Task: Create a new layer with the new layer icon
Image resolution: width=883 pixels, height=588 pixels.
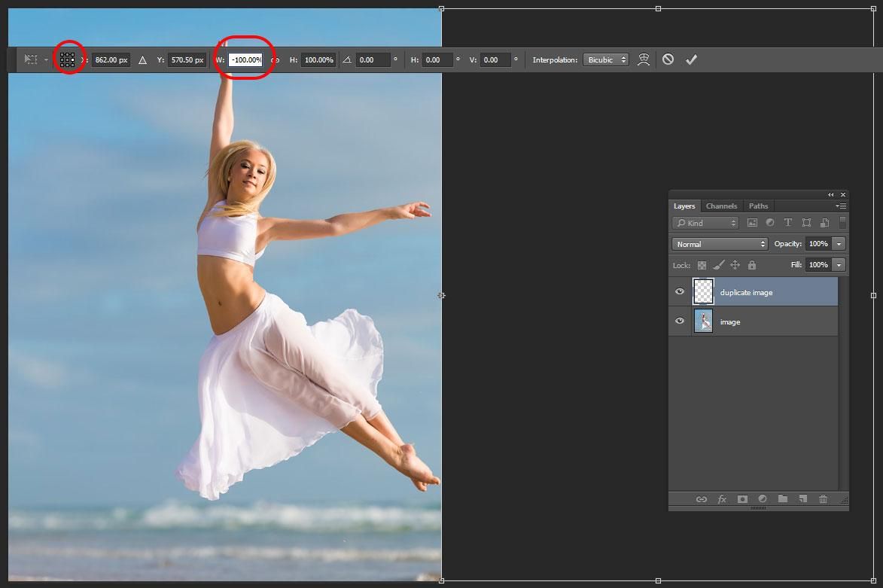Action: (803, 498)
